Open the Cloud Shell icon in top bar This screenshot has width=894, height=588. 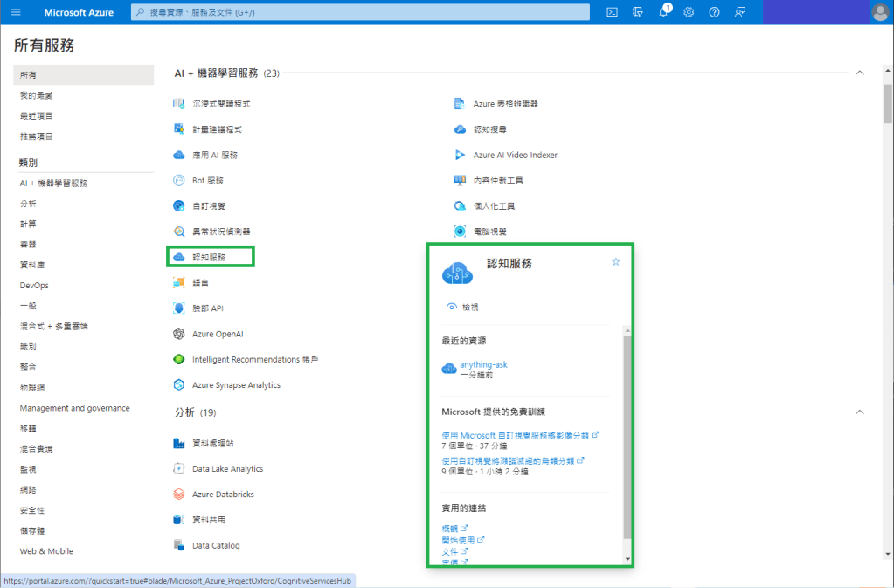coord(613,12)
